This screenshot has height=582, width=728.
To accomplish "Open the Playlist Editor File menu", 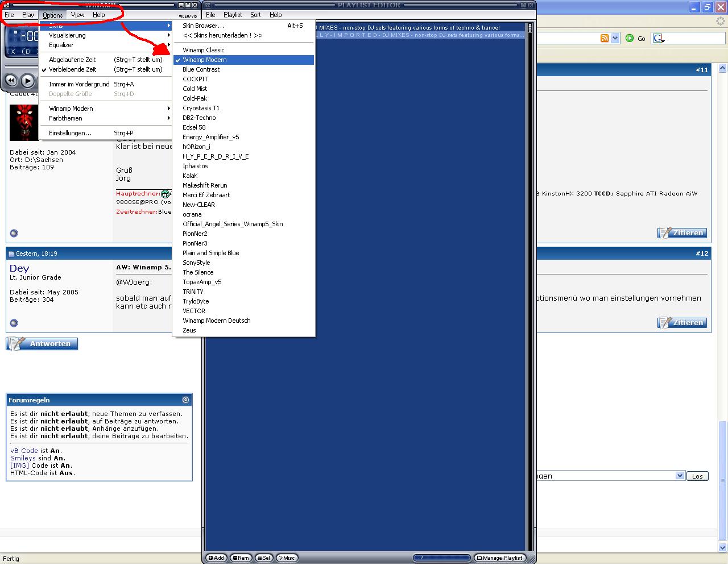I will 210,15.
